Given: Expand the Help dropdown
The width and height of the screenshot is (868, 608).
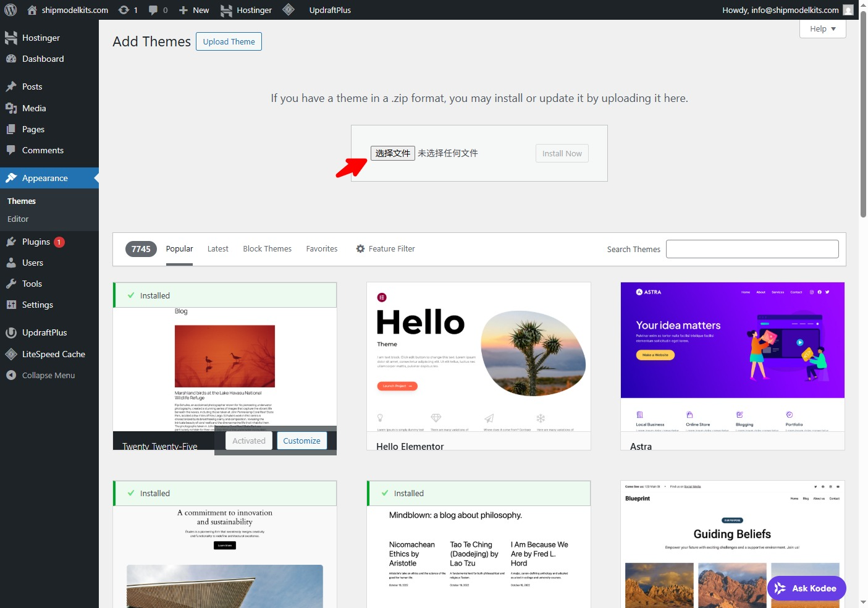Looking at the screenshot, I should pyautogui.click(x=822, y=28).
